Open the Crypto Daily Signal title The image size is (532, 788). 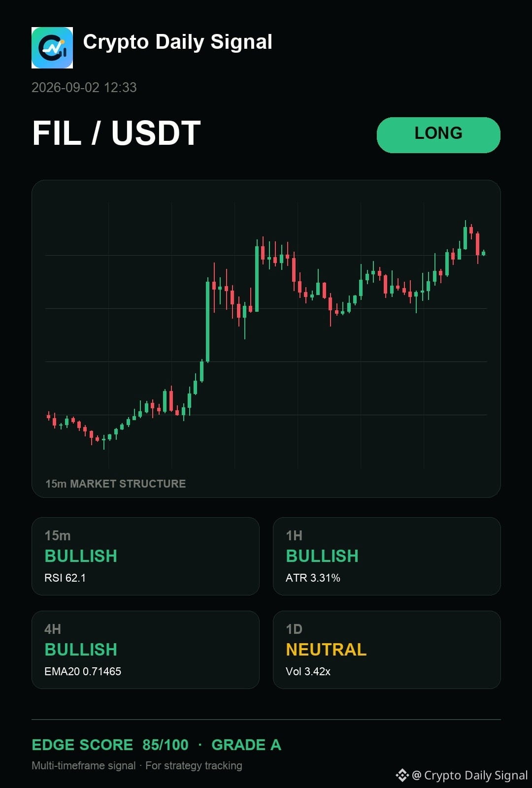[177, 42]
